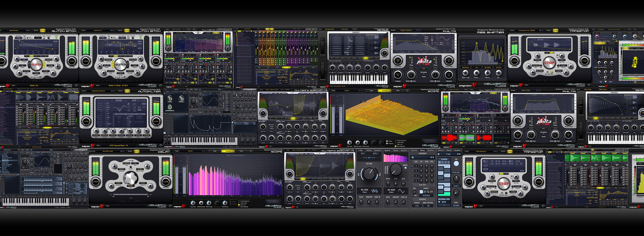The image size is (644, 236).
Task: Select the lit Mode radio beside Spectral Expander
Action: click(405, 168)
